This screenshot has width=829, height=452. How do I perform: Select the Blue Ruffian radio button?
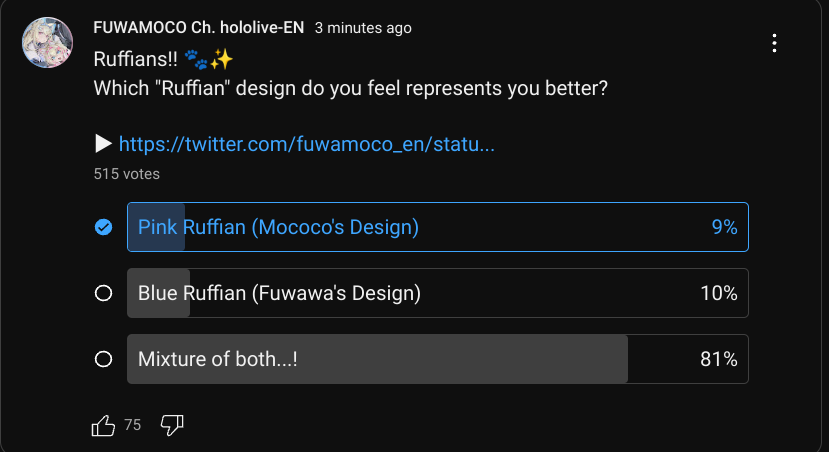[102, 294]
